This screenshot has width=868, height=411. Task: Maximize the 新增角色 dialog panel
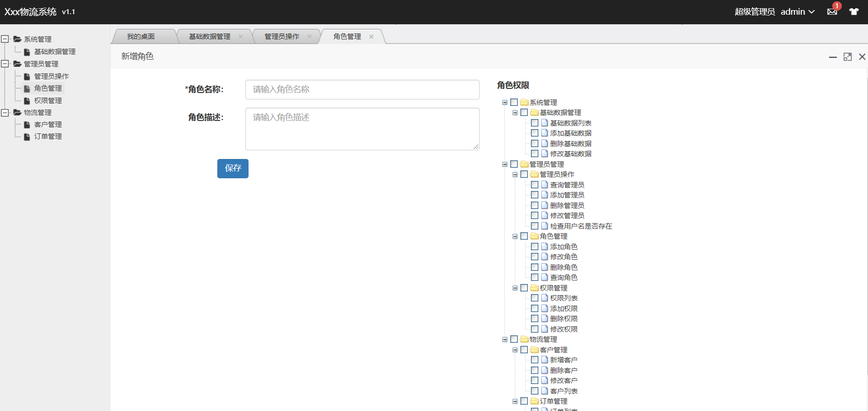click(847, 57)
